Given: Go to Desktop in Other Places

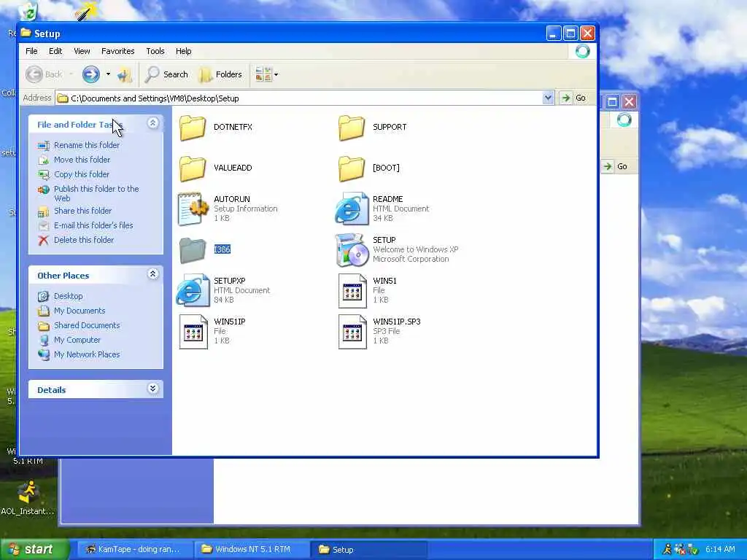Looking at the screenshot, I should (68, 296).
